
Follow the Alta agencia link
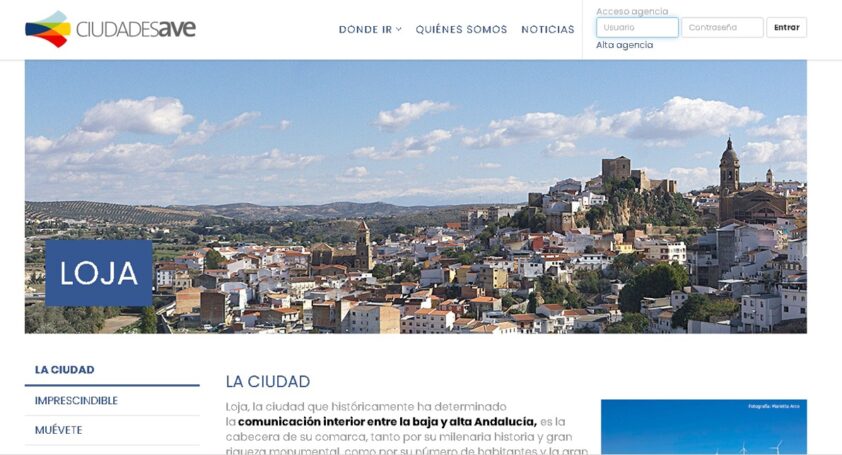[624, 45]
